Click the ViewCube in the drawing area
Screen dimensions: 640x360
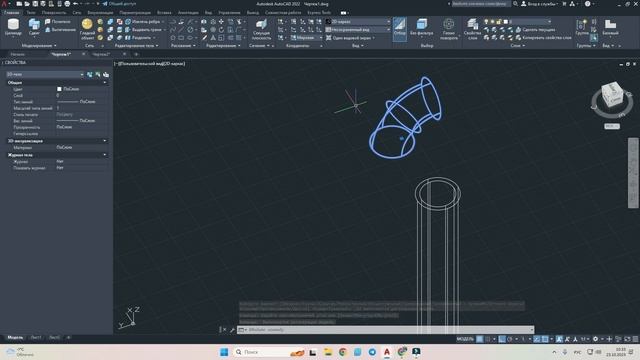click(x=612, y=95)
